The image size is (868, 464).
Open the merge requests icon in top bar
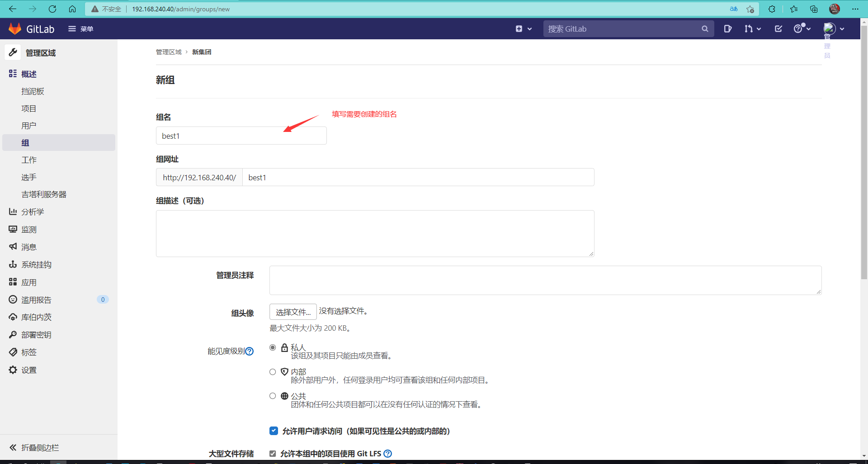[x=748, y=28]
